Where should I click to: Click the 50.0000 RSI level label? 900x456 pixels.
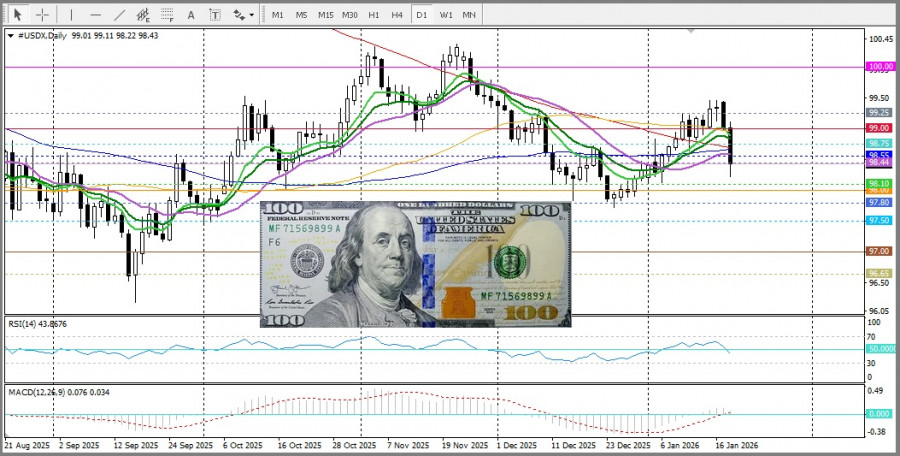880,349
